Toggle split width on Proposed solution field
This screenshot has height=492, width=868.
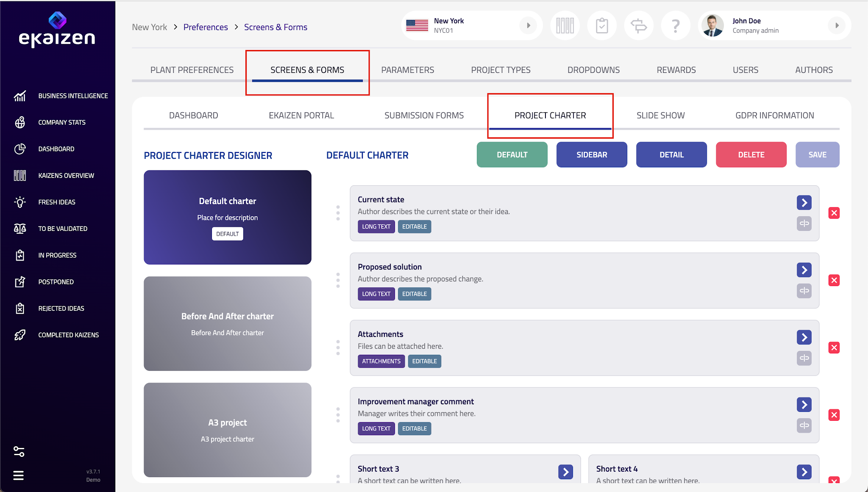pos(804,291)
